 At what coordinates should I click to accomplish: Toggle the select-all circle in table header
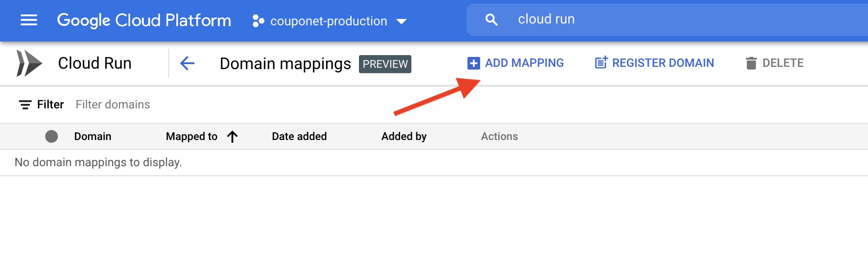[x=52, y=136]
